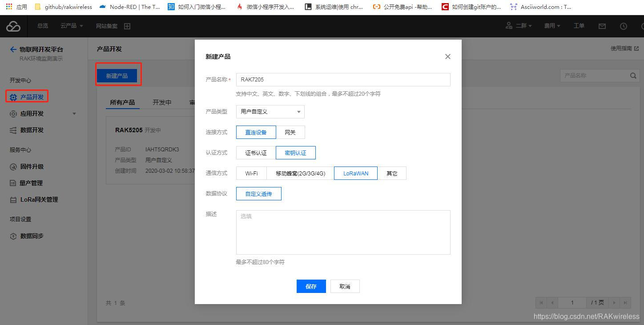The image size is (644, 325).
Task: Click the search magnifier icon
Action: [633, 76]
